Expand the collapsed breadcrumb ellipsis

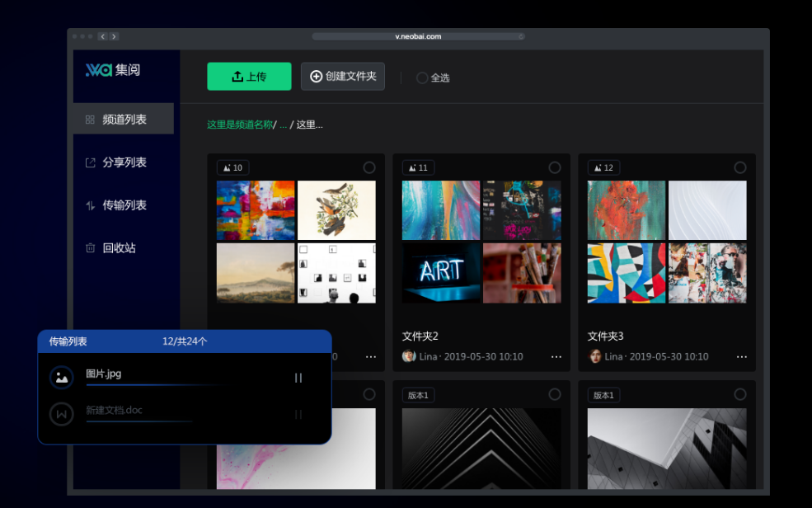point(284,125)
